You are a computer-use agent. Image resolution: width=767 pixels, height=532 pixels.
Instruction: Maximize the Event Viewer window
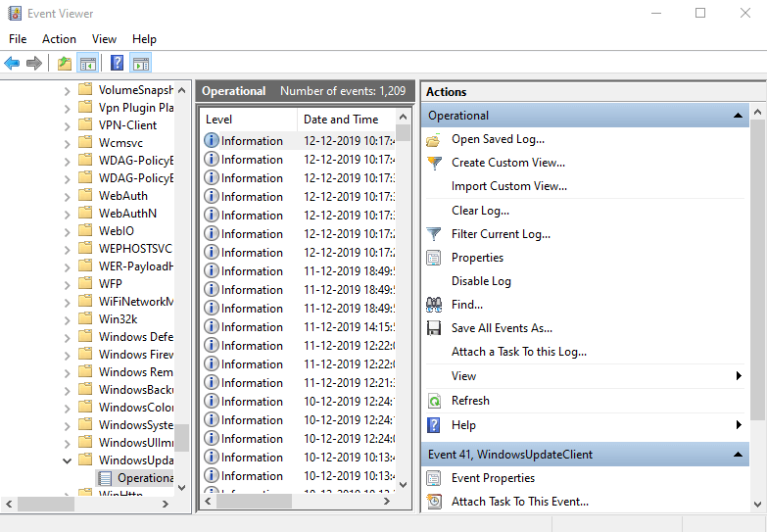pos(700,13)
